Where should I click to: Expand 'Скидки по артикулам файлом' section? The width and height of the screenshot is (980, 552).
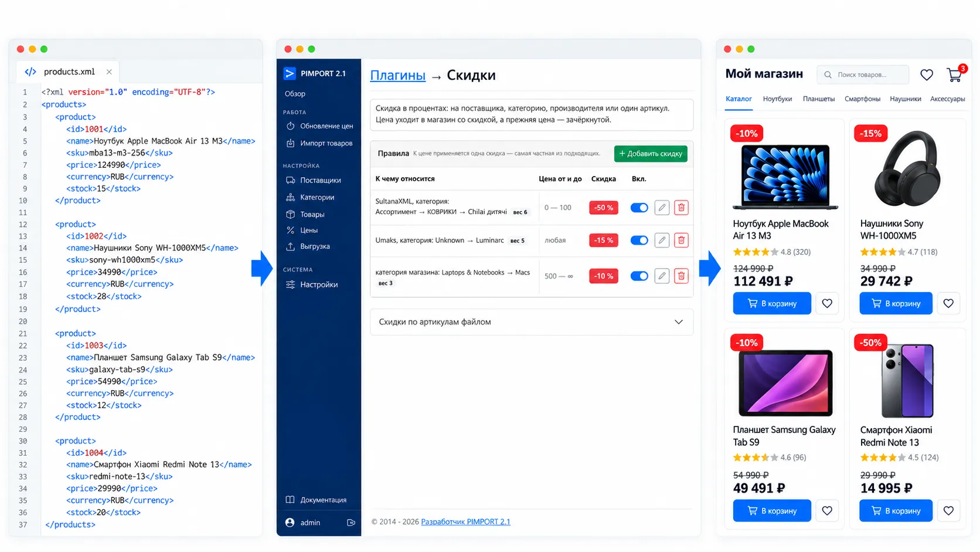click(532, 322)
